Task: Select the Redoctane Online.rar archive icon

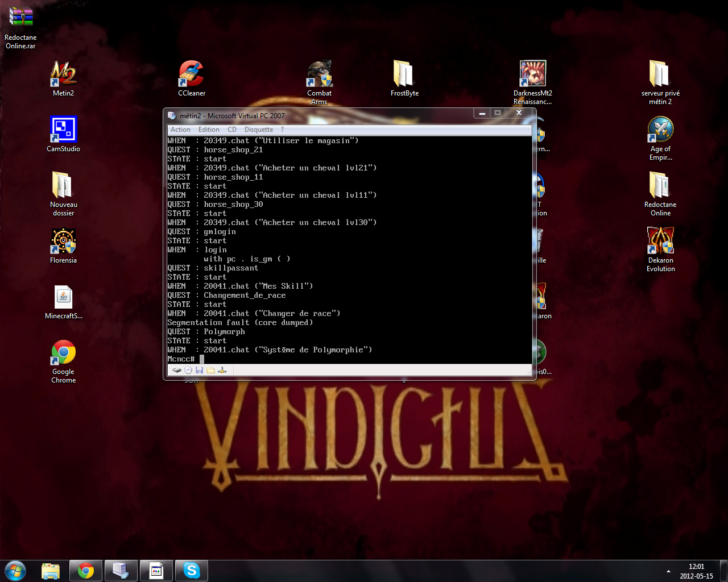Action: [20, 28]
